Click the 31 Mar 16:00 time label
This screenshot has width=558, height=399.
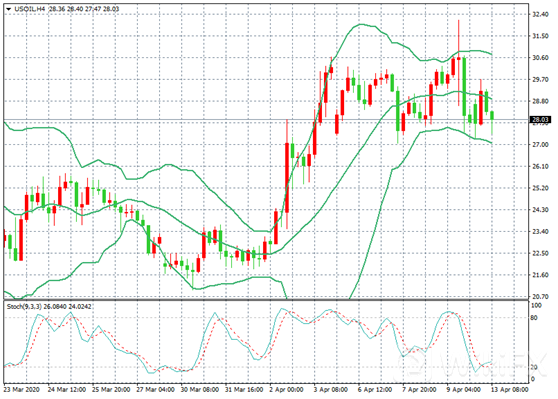pos(244,390)
